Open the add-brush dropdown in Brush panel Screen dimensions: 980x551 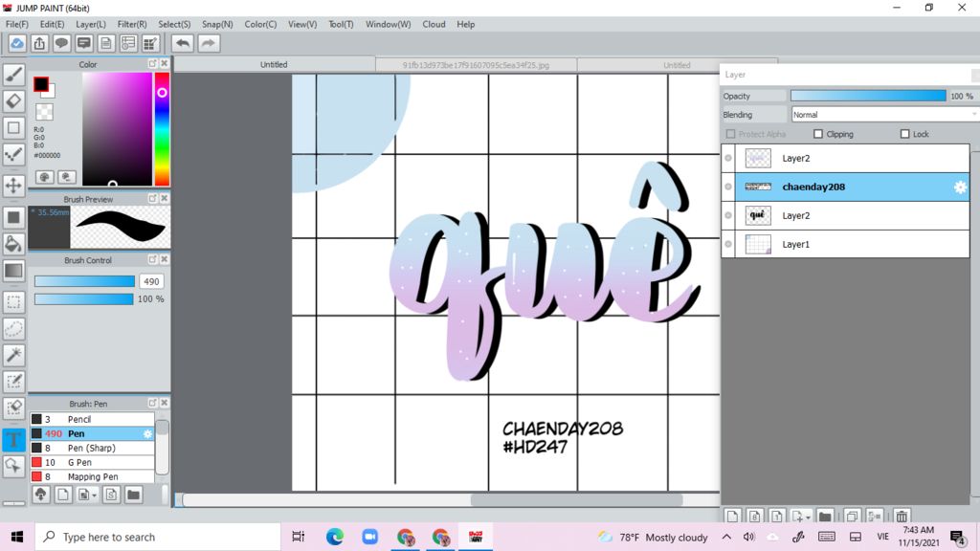click(x=95, y=496)
